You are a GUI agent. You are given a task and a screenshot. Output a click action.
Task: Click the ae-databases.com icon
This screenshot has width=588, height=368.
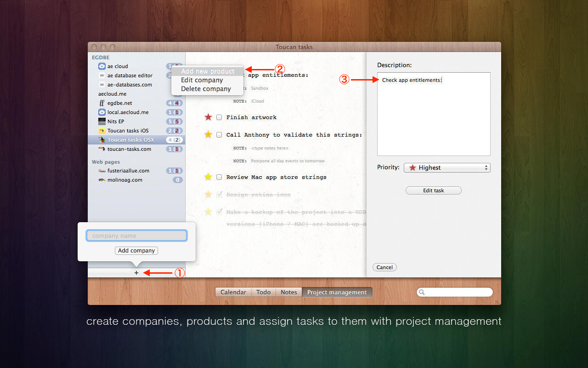point(102,85)
